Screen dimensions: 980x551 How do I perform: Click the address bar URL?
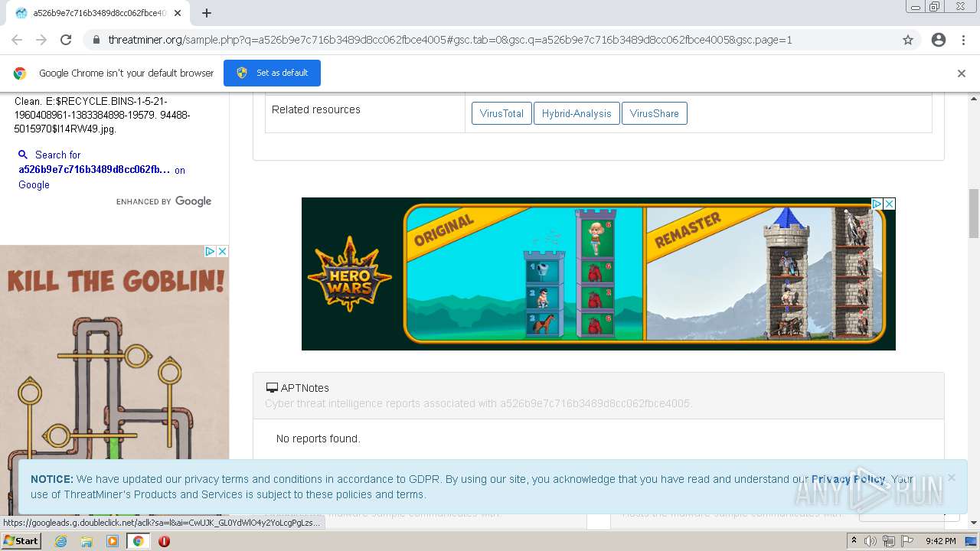pos(450,40)
